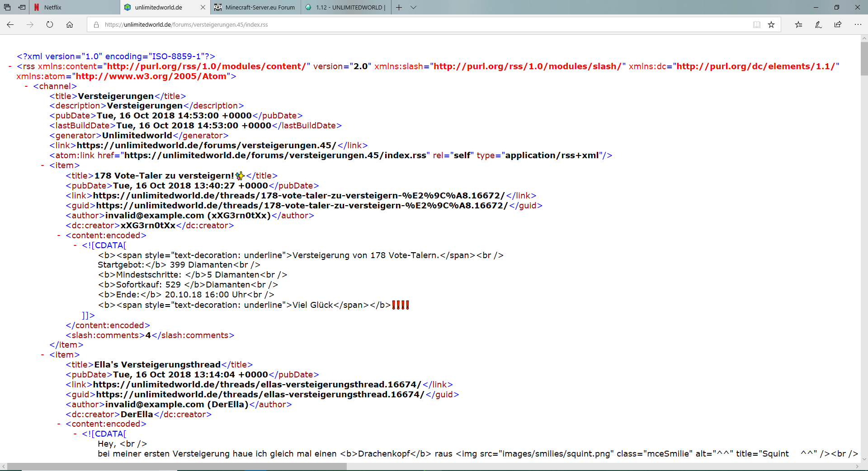Image resolution: width=868 pixels, height=471 pixels.
Task: Open the Settings and more ellipsis menu
Action: 858,25
